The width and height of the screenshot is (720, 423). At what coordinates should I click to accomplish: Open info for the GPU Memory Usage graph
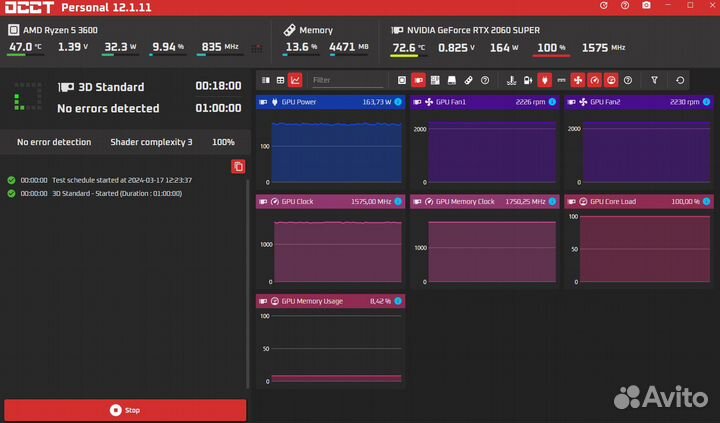click(x=398, y=301)
